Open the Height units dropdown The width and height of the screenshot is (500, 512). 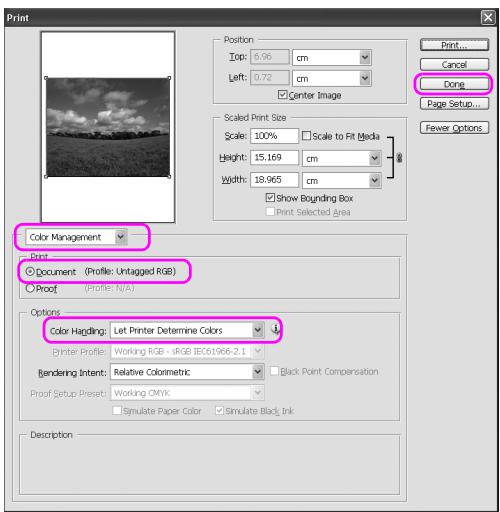[342, 158]
